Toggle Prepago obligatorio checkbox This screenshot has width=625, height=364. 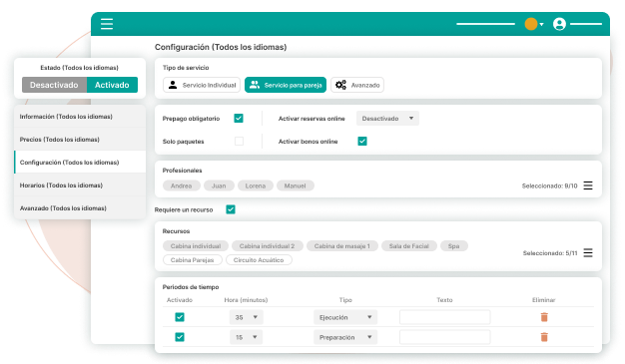239,119
